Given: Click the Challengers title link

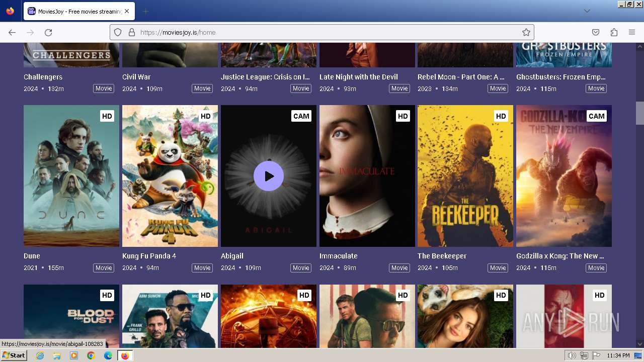Looking at the screenshot, I should tap(43, 77).
